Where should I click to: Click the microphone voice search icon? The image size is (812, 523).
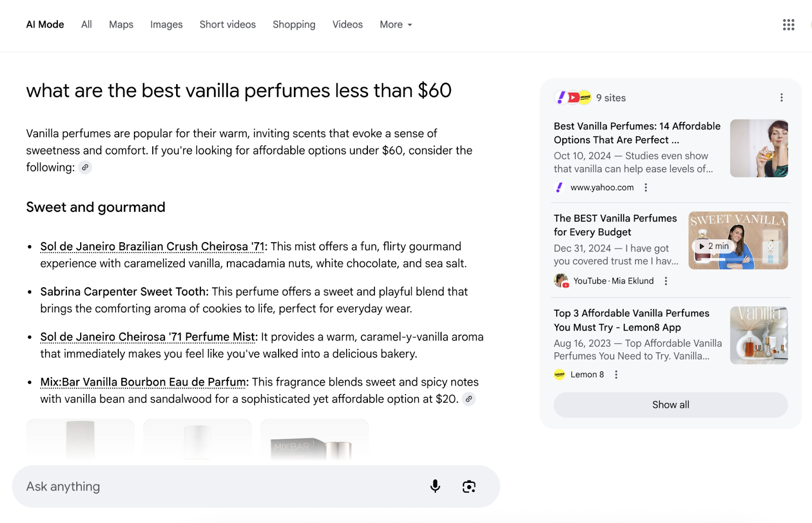[x=435, y=486]
